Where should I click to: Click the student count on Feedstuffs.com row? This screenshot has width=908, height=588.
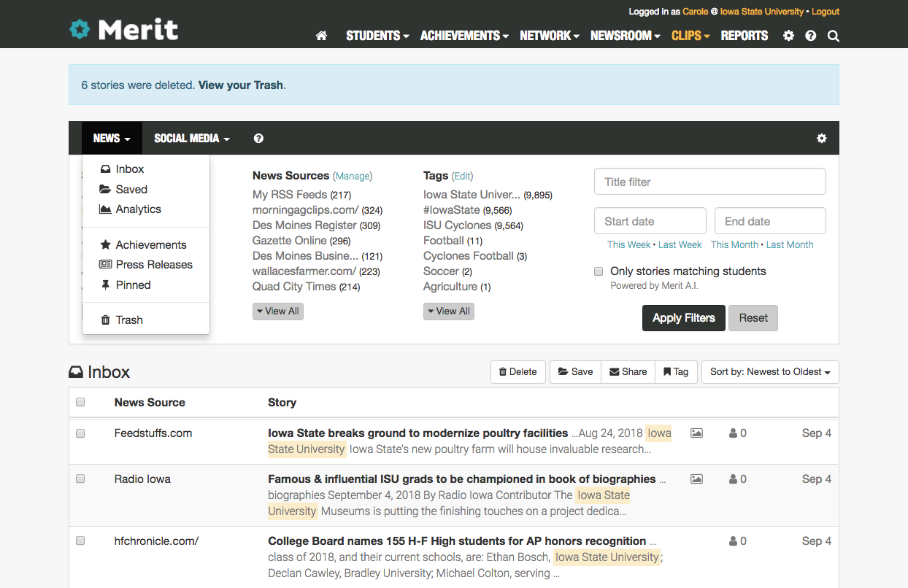[x=737, y=433]
